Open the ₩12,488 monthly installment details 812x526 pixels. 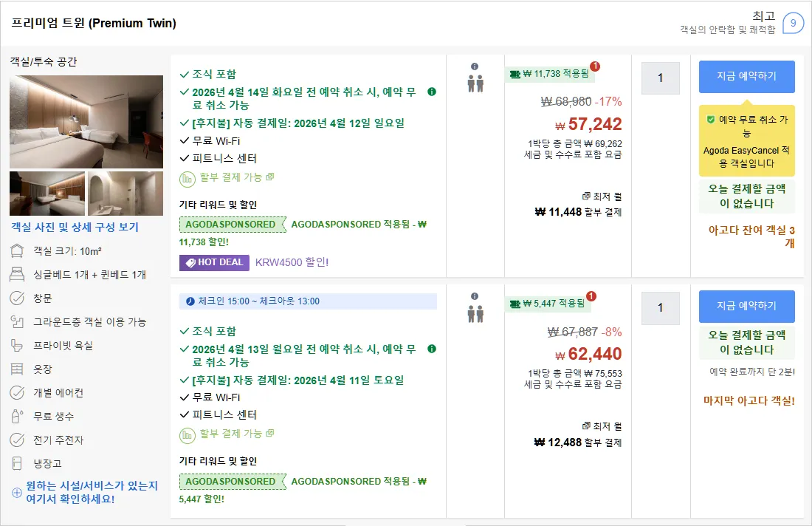[x=578, y=435]
